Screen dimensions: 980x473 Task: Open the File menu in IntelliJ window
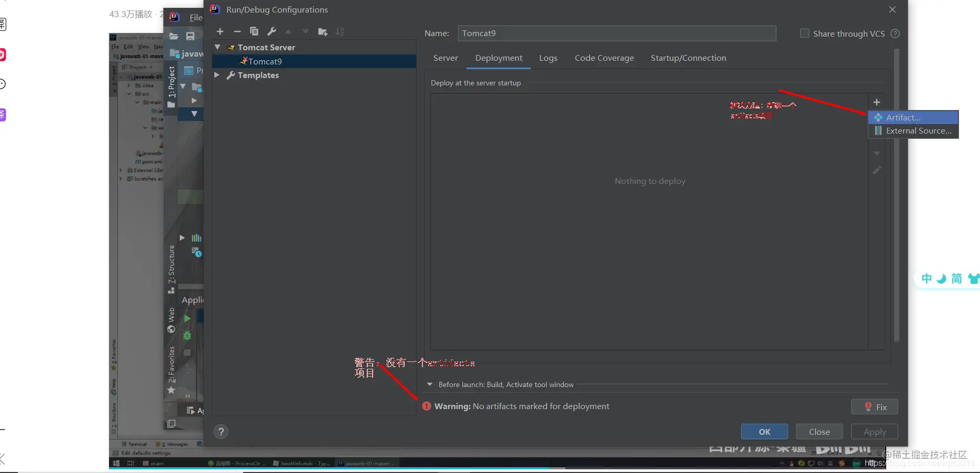(x=195, y=17)
